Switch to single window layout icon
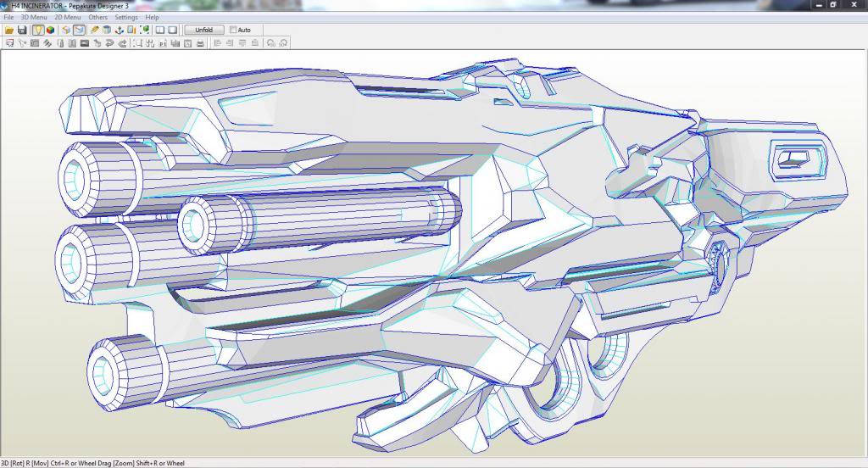The image size is (868, 468). tap(172, 30)
